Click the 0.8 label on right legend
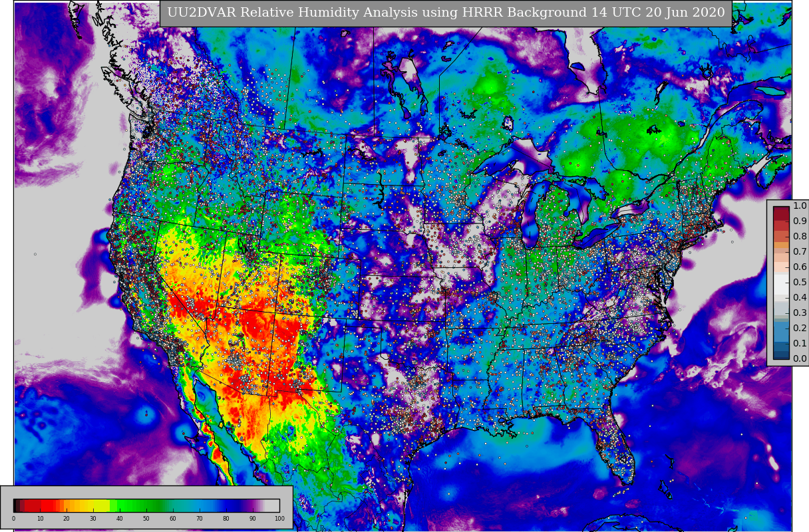The width and height of the screenshot is (809, 532). coord(800,237)
